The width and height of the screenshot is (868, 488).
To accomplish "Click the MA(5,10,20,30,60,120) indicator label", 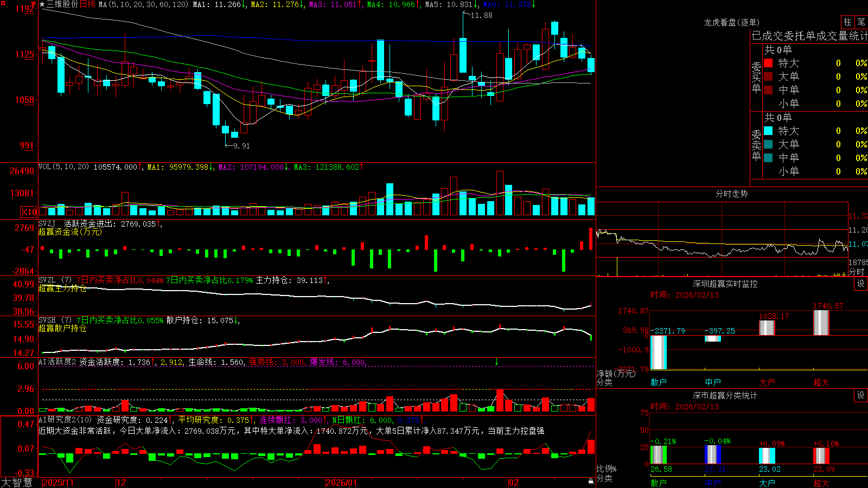I will (144, 4).
